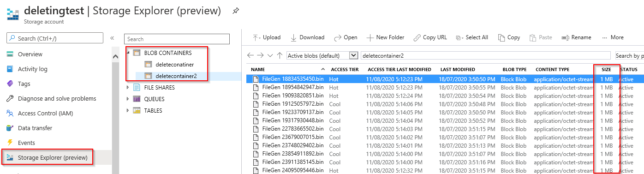The height and width of the screenshot is (174, 644).
Task: Navigate back with the left arrow
Action: (250, 55)
